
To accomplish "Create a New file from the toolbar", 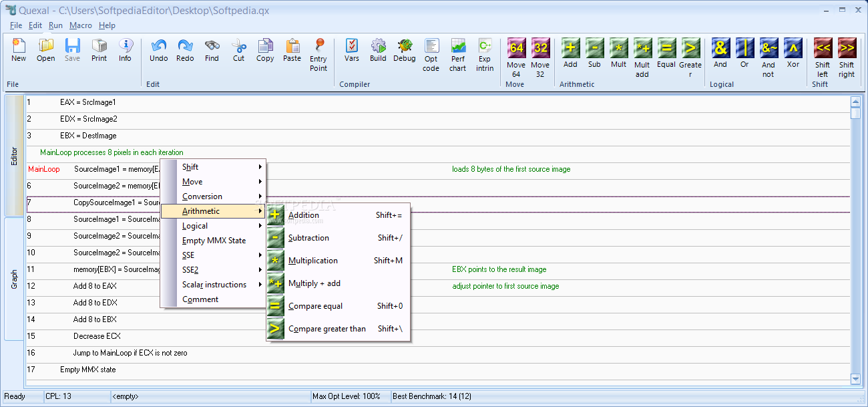I will coord(19,50).
